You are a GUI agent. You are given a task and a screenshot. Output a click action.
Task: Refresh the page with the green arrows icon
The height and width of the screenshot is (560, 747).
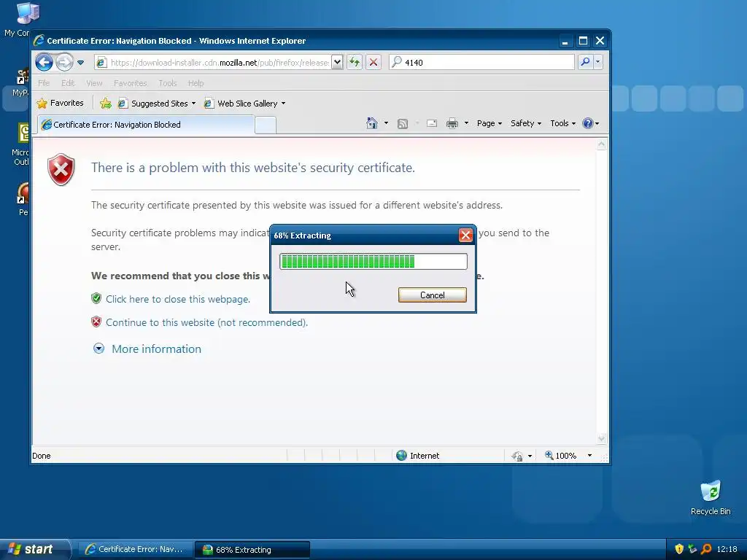354,63
